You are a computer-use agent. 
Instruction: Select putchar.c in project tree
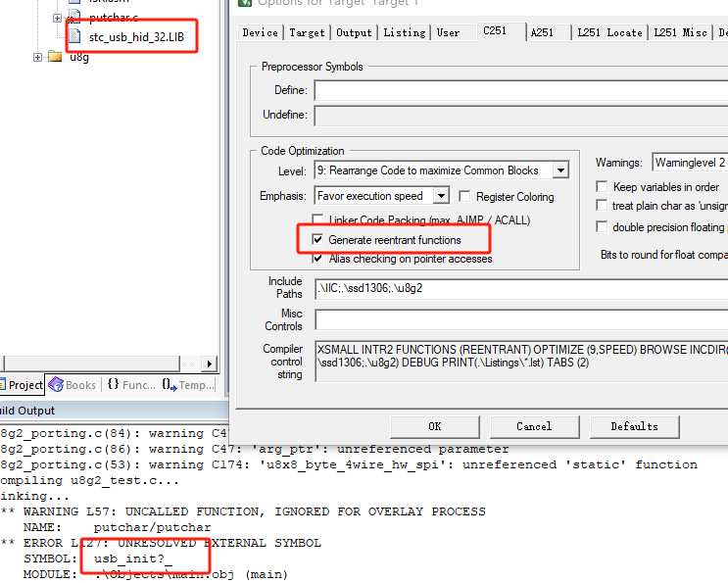tap(114, 18)
